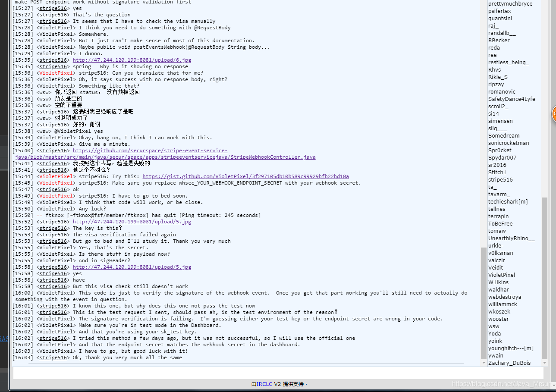
Task: Select user v0lksman in the nick list
Action: click(x=501, y=253)
